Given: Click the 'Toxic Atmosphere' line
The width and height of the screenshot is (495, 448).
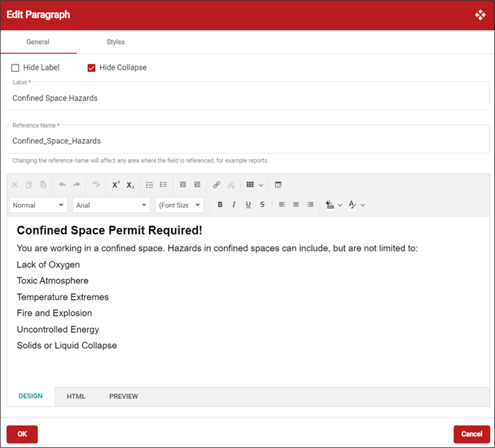Looking at the screenshot, I should click(x=53, y=280).
